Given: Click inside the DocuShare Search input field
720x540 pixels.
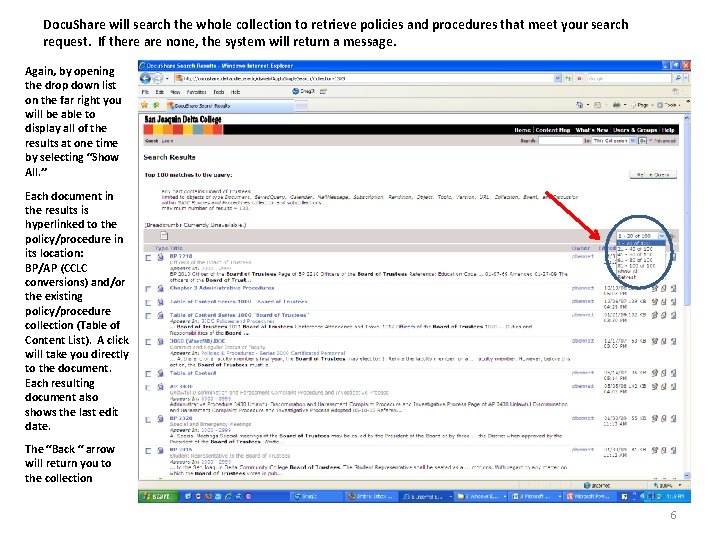Looking at the screenshot, I should tap(560, 141).
